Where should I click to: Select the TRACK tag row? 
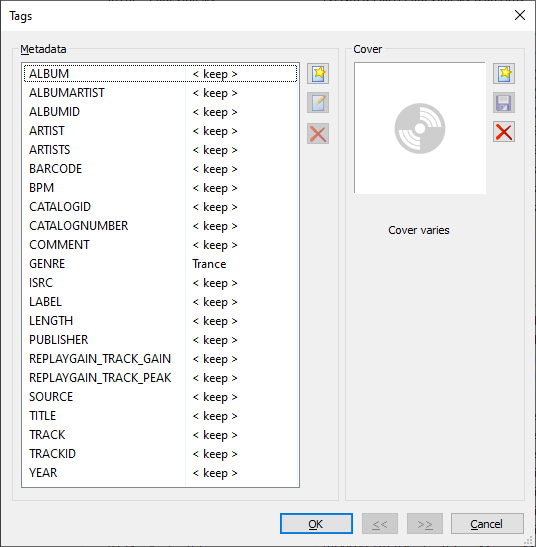pyautogui.click(x=161, y=435)
